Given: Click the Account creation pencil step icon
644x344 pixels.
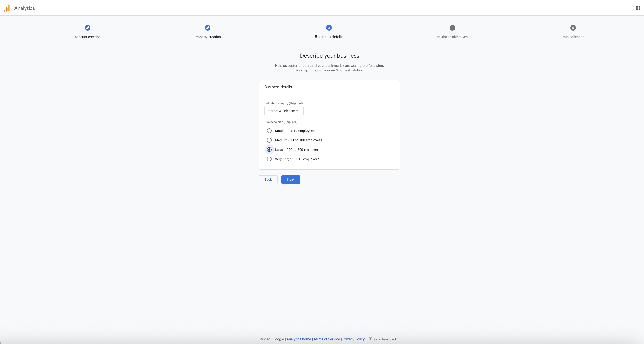Looking at the screenshot, I should [87, 28].
